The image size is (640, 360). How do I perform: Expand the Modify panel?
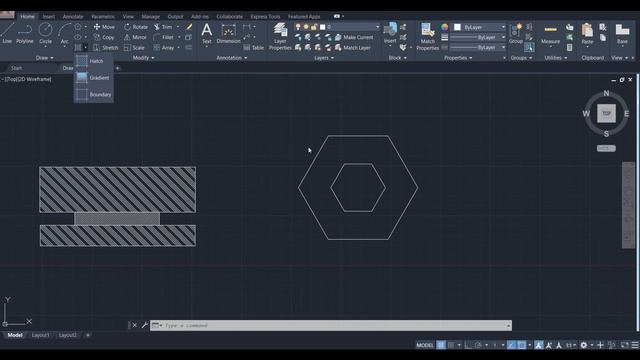(x=144, y=58)
